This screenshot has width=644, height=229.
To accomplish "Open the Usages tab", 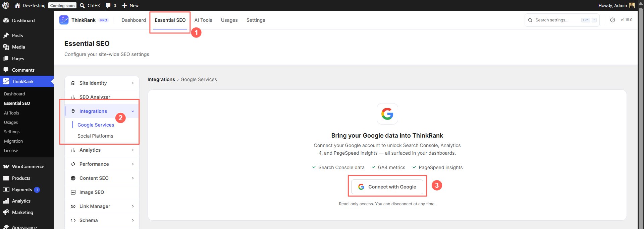I will click(x=229, y=20).
